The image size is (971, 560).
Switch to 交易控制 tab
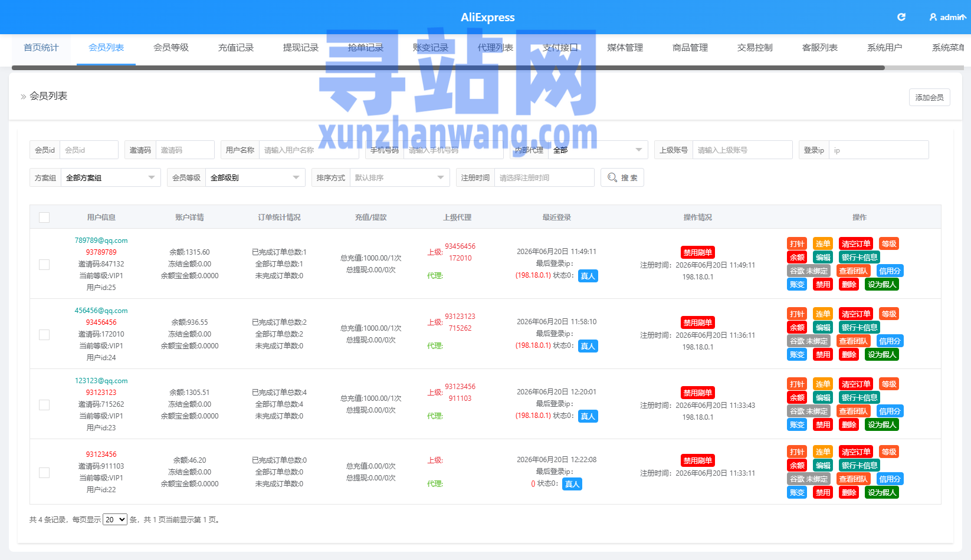tap(755, 48)
